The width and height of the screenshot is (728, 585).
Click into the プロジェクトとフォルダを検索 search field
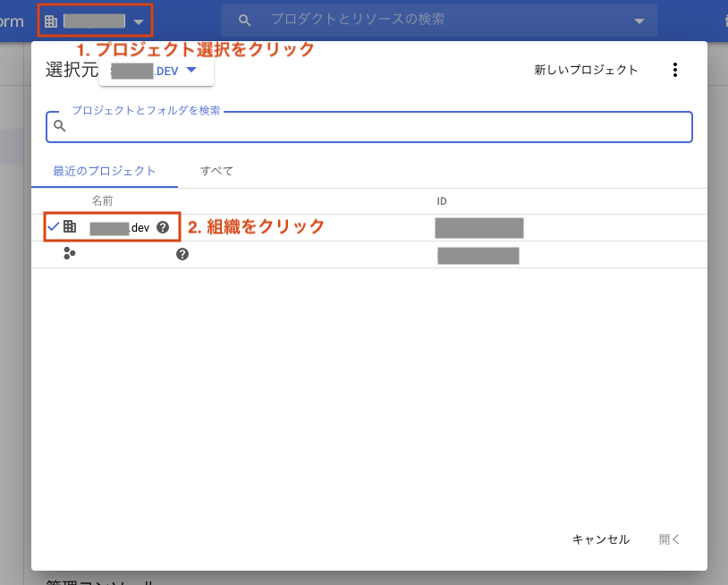tap(358, 127)
